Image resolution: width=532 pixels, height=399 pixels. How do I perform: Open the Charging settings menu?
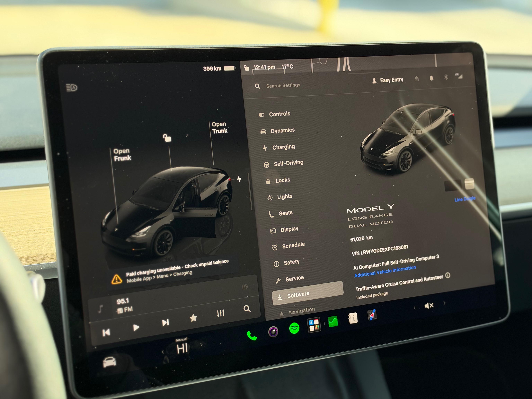click(x=278, y=147)
